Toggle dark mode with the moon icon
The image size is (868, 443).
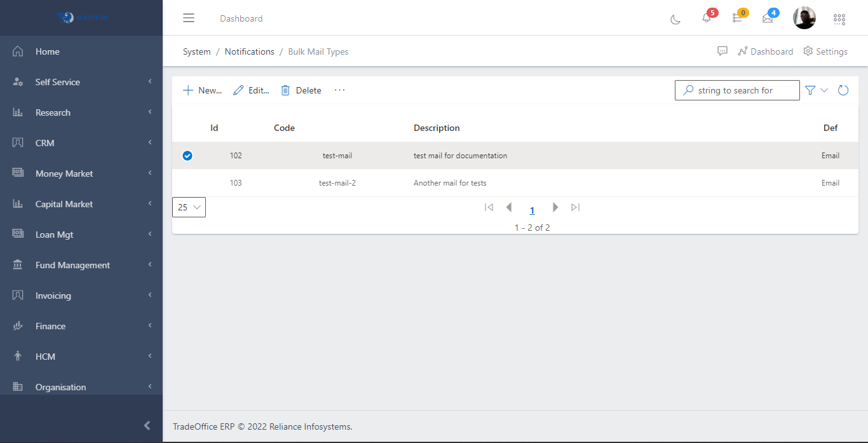[x=675, y=19]
